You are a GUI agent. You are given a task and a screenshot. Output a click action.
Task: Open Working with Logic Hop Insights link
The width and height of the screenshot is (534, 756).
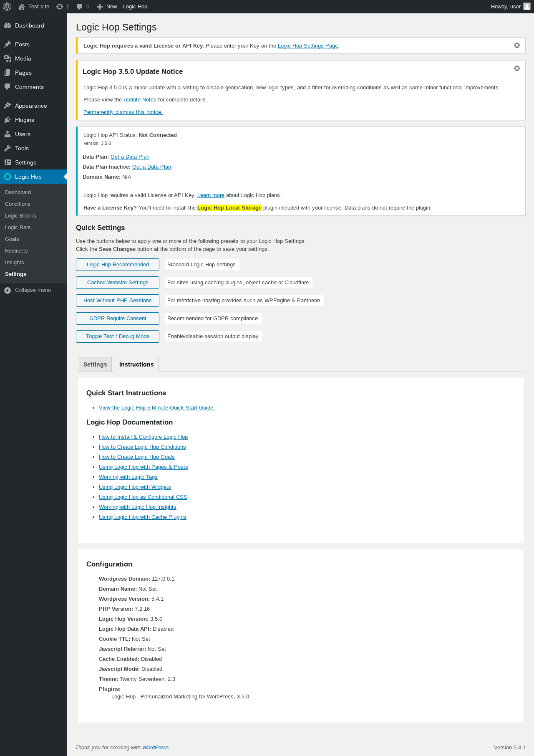[138, 507]
